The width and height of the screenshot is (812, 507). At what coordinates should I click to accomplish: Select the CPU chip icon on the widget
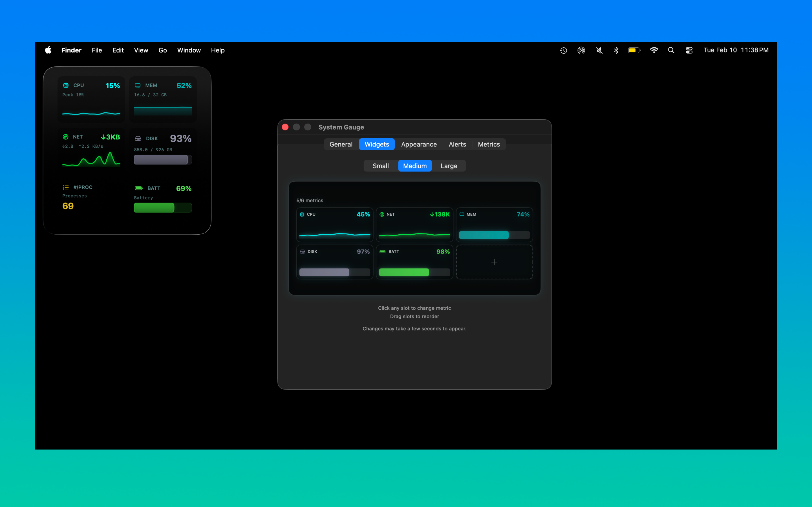pyautogui.click(x=66, y=86)
